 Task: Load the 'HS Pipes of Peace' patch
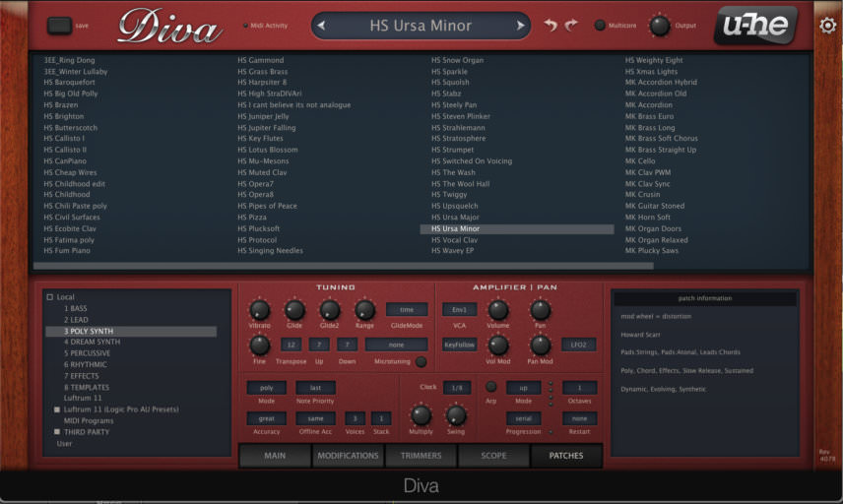[267, 206]
